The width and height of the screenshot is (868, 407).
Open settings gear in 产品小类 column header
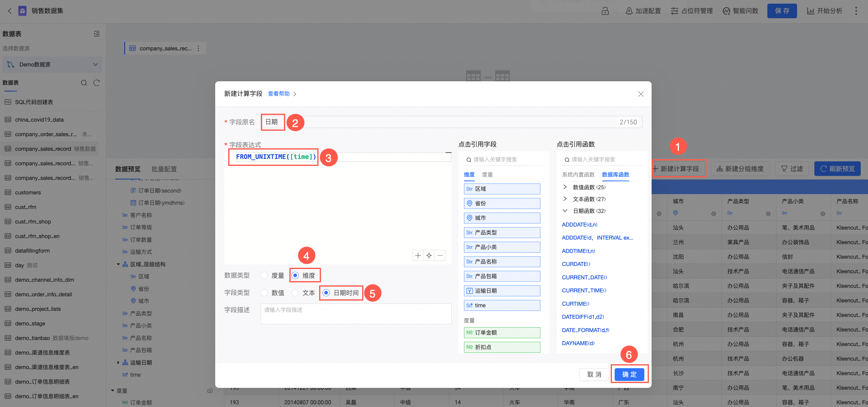(823, 214)
